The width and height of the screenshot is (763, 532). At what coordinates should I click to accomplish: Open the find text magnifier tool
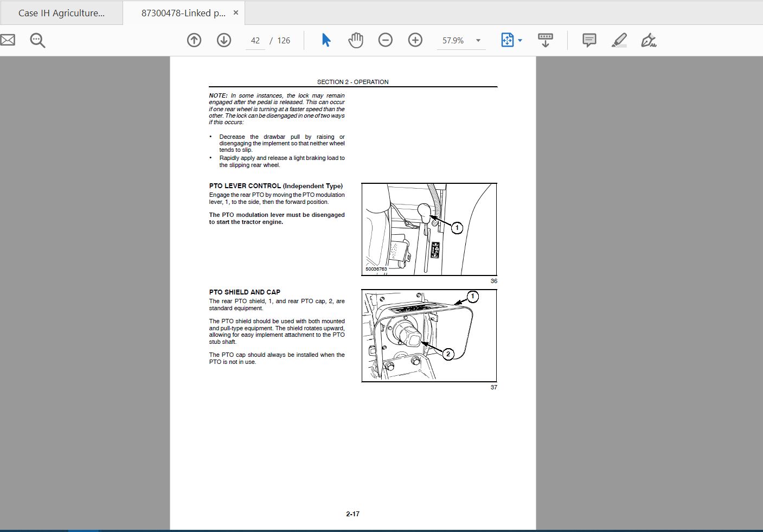37,40
